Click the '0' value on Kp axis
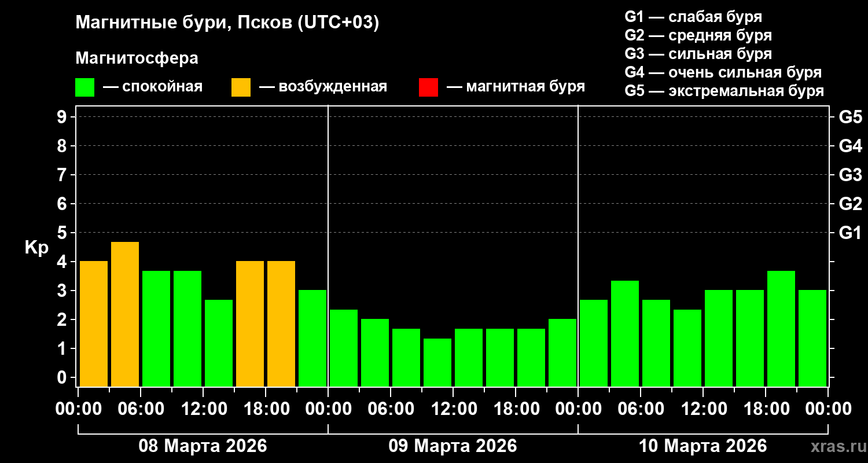Screen dimensions: 868x463 (63, 377)
